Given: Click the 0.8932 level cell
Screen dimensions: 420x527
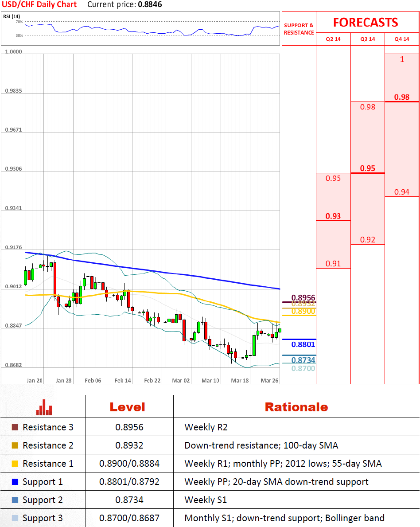Looking at the screenshot, I should point(129,445).
